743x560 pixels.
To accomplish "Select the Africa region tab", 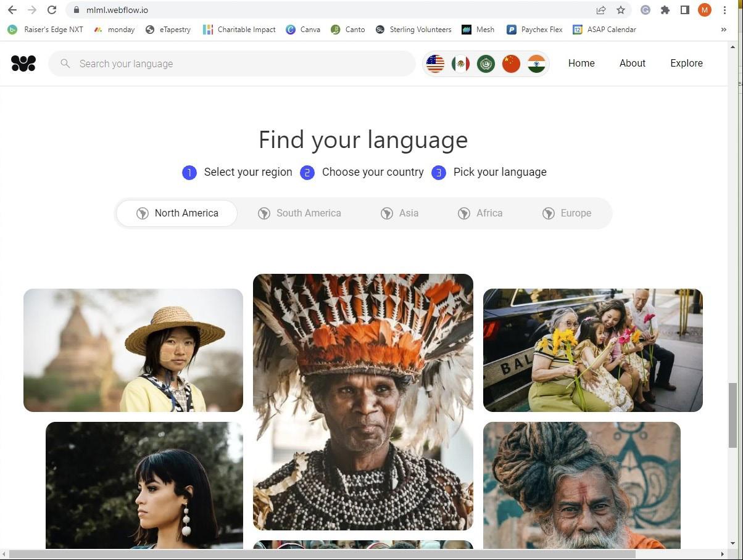I will click(480, 213).
